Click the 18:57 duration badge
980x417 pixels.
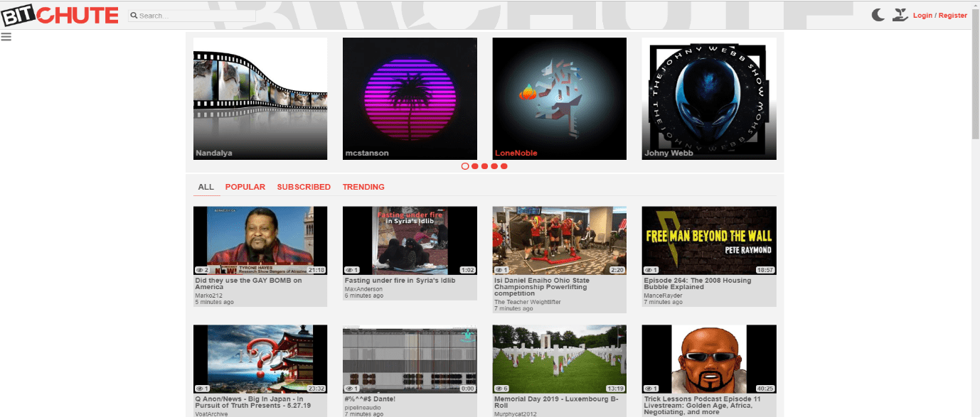coord(765,270)
